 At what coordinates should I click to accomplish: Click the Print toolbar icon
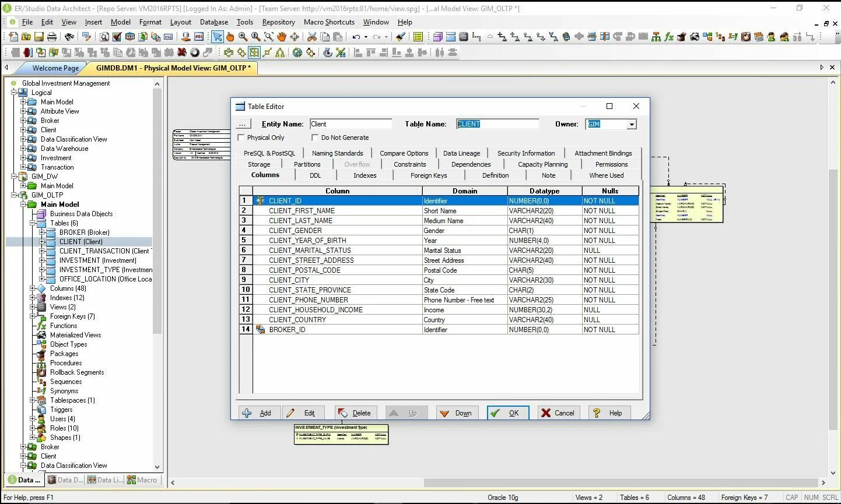pyautogui.click(x=52, y=37)
